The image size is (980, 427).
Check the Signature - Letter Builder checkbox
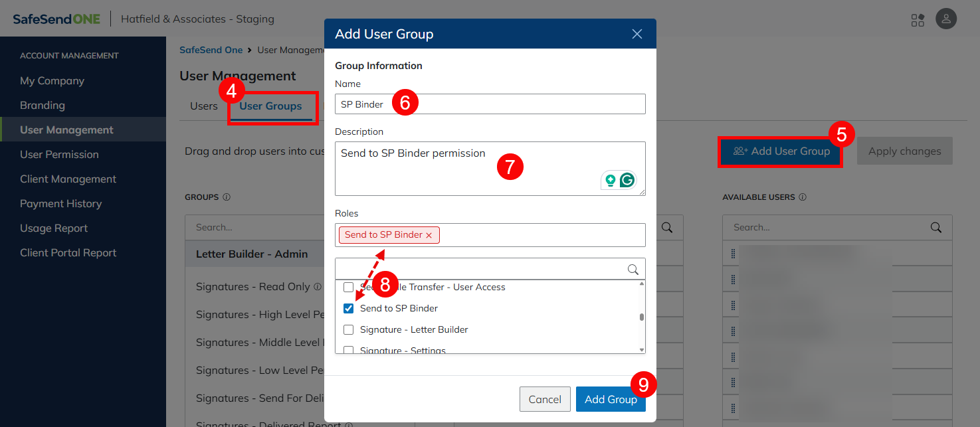click(349, 329)
